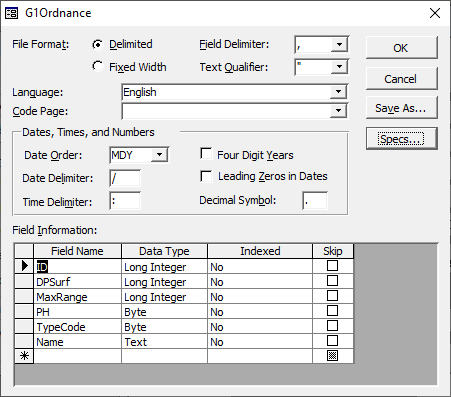Check the Skip box for Name field

pos(332,341)
